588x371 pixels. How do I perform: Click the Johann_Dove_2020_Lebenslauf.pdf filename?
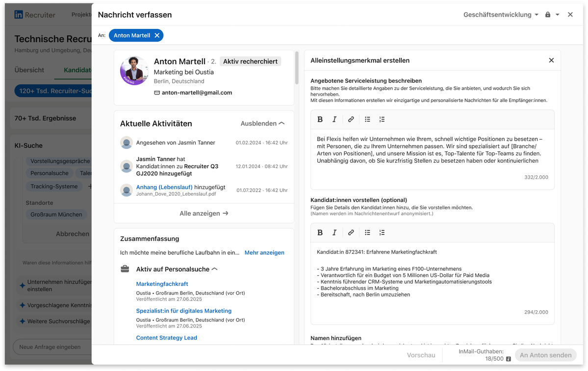click(176, 194)
